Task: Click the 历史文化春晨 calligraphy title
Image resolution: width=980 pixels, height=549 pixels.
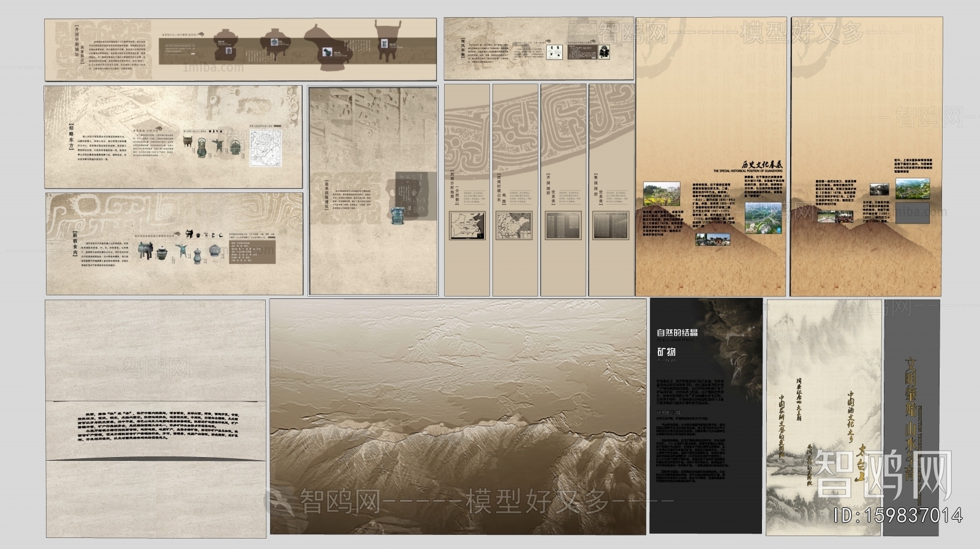Action: (x=761, y=165)
